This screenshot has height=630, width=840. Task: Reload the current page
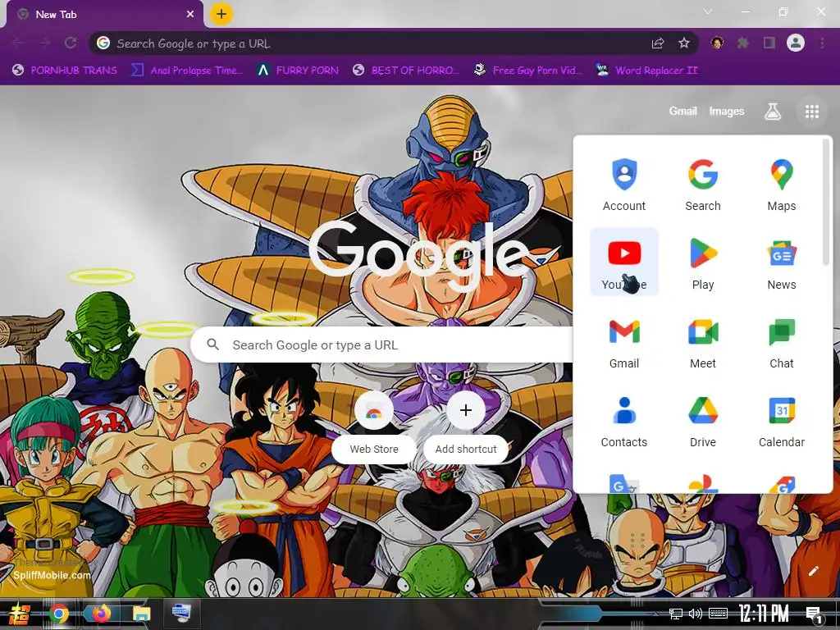coord(71,43)
